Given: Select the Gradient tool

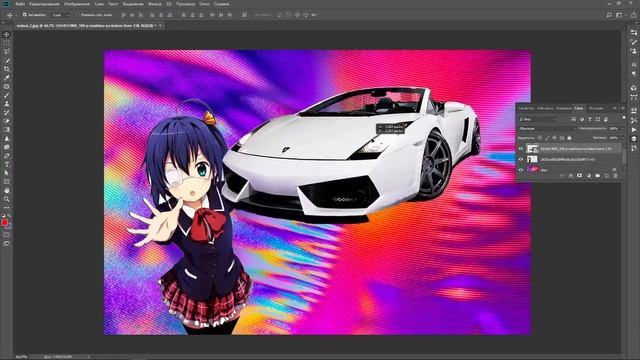Looking at the screenshot, I should tap(7, 130).
